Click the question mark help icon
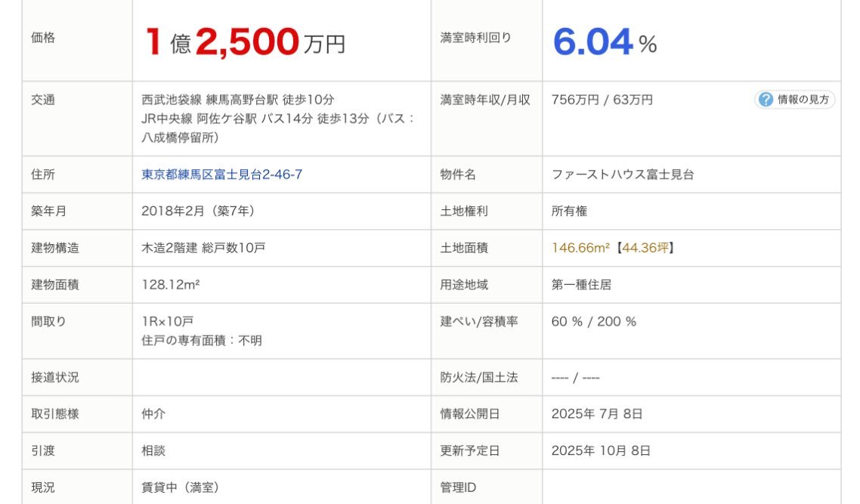This screenshot has height=504, width=860. click(766, 100)
